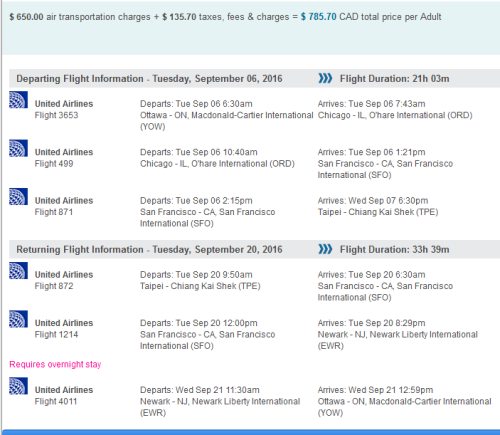Select the Returning Flight Information header
The image size is (500, 435).
click(x=149, y=249)
